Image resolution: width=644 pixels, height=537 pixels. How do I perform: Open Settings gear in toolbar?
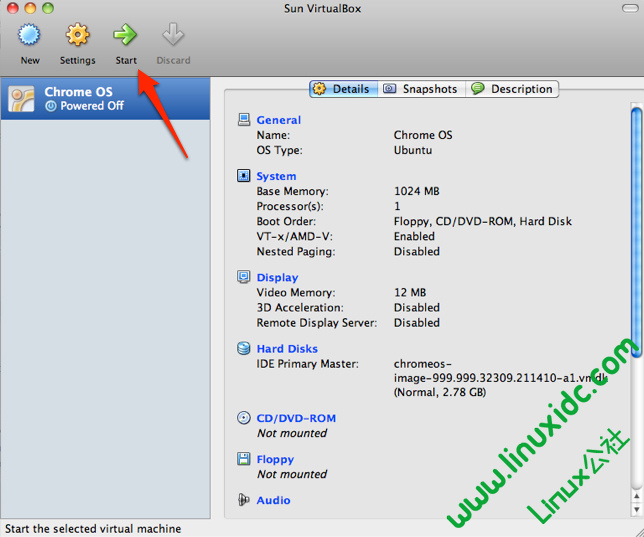[x=78, y=36]
